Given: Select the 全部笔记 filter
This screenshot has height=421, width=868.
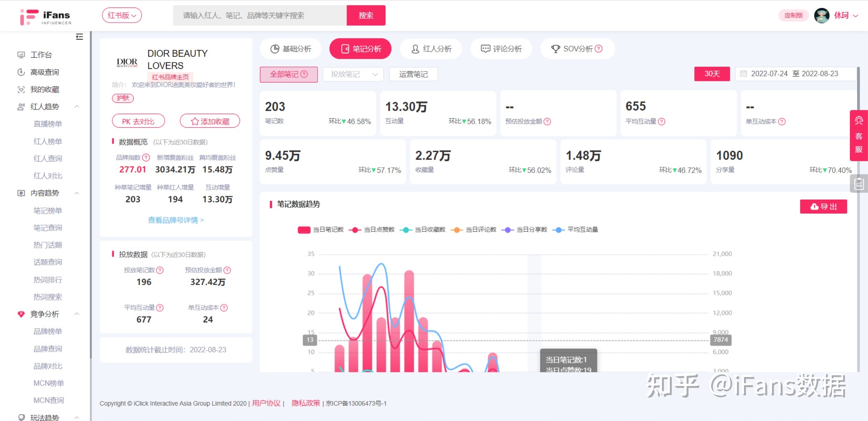Looking at the screenshot, I should 289,74.
